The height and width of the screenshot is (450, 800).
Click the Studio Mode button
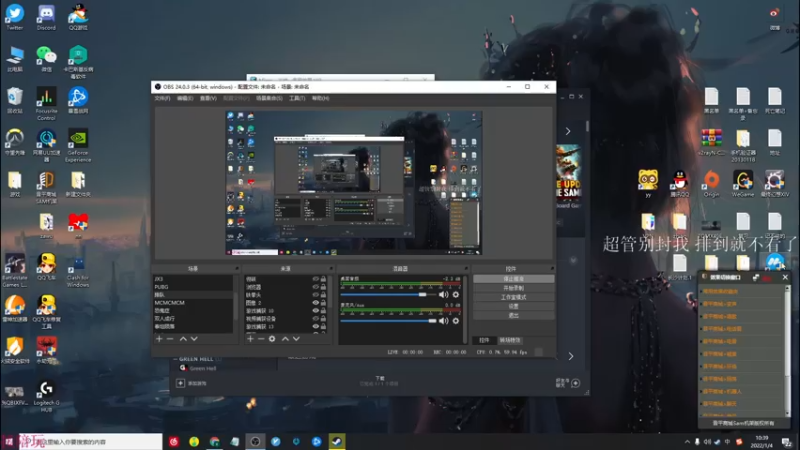point(513,297)
